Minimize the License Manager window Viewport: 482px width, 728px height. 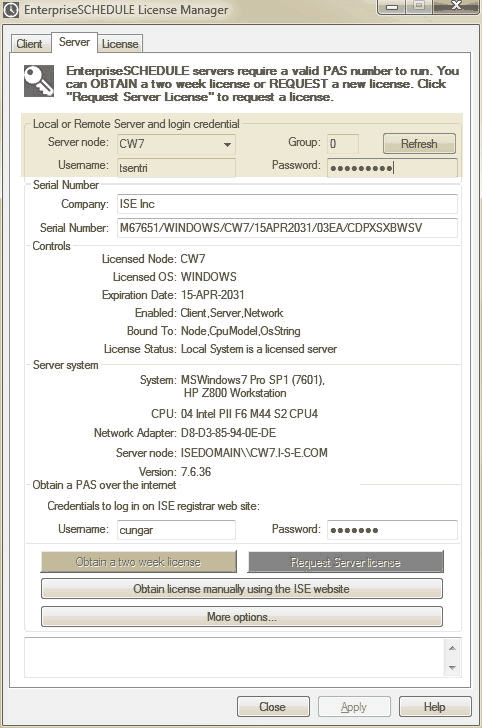click(393, 6)
